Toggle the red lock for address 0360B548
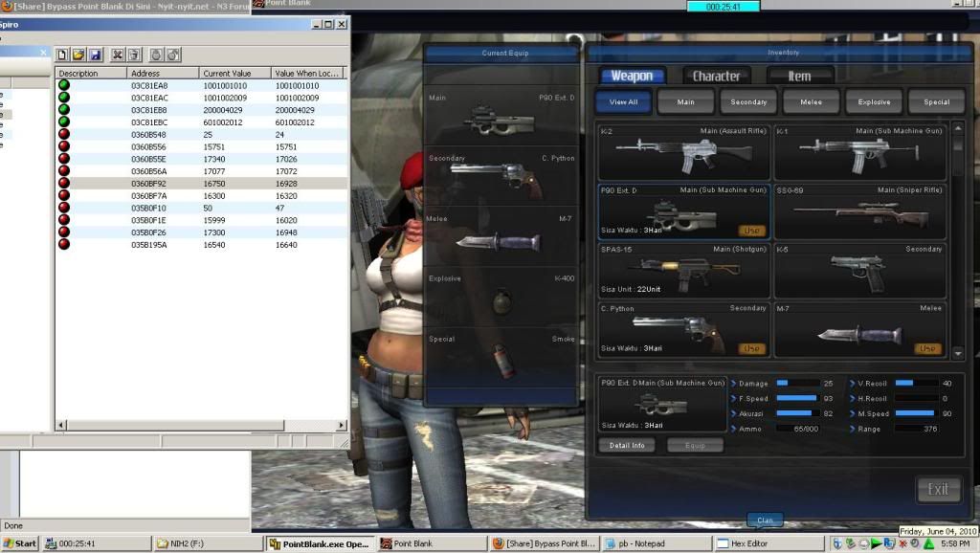 (x=64, y=134)
